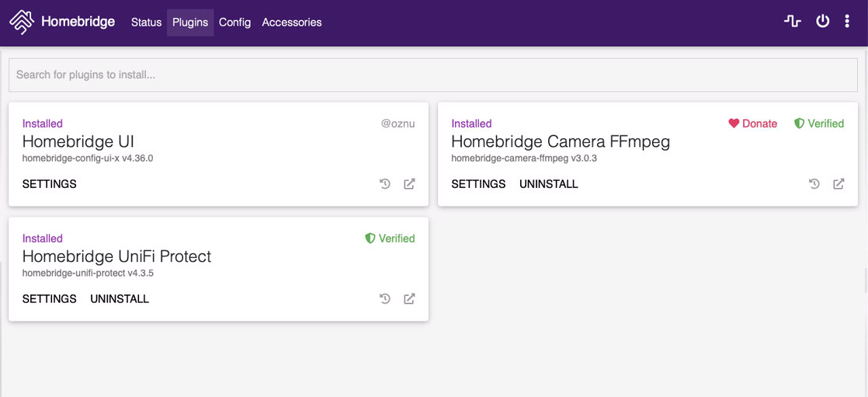
Task: Click Verified badge on UniFi Protect
Action: tap(390, 239)
